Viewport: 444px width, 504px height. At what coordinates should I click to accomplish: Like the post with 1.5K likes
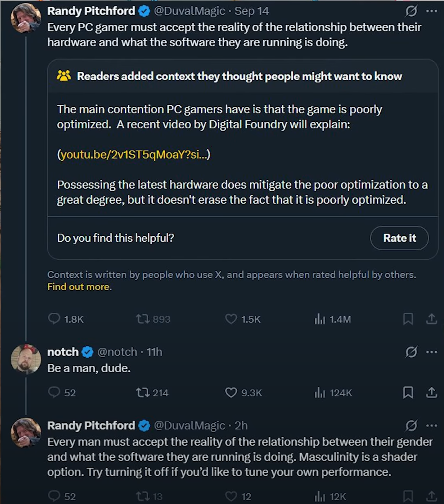pos(231,319)
